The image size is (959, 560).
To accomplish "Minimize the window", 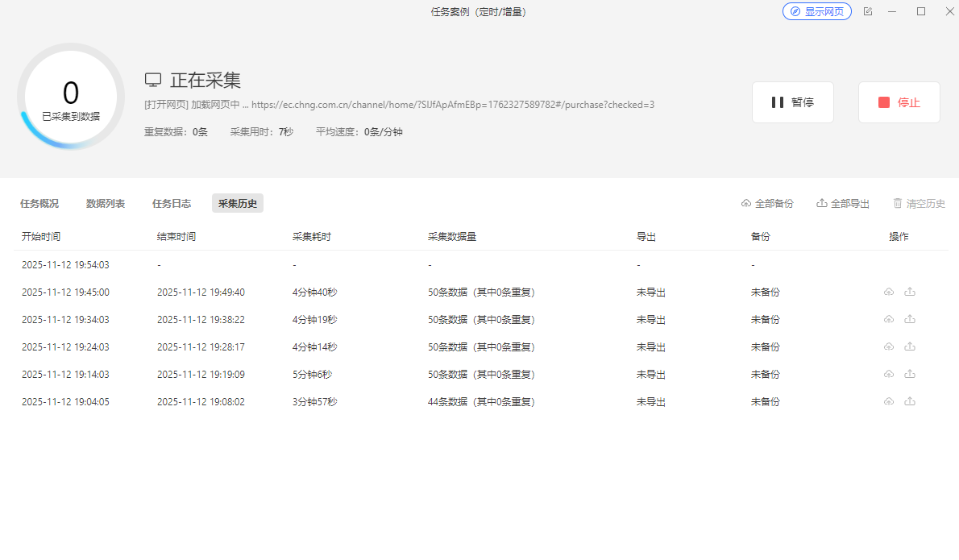I will coord(892,11).
